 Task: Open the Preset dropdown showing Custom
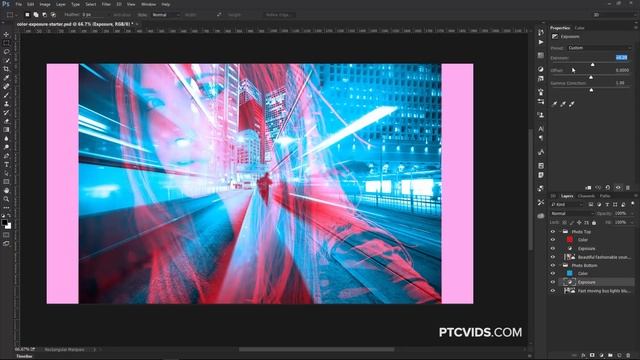click(599, 48)
